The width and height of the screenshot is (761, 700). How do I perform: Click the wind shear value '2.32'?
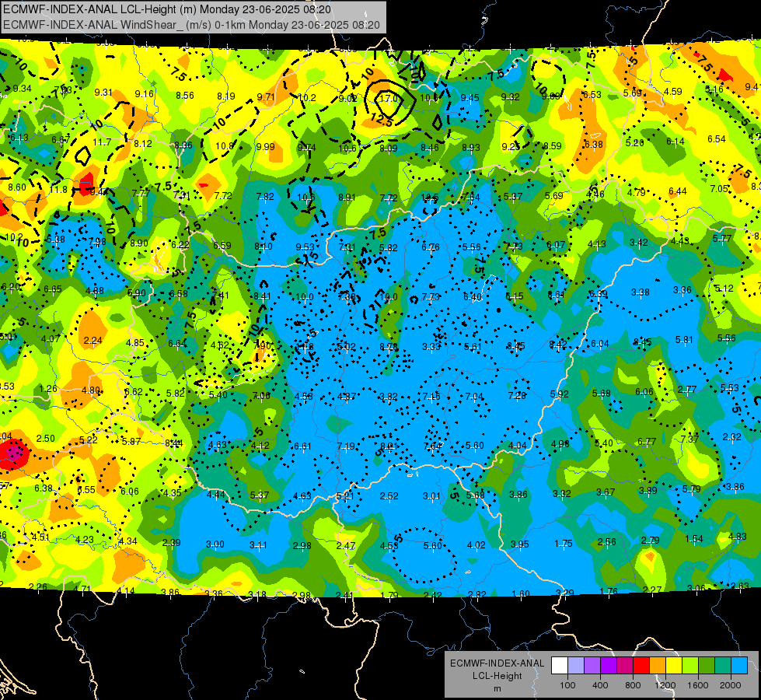point(732,436)
